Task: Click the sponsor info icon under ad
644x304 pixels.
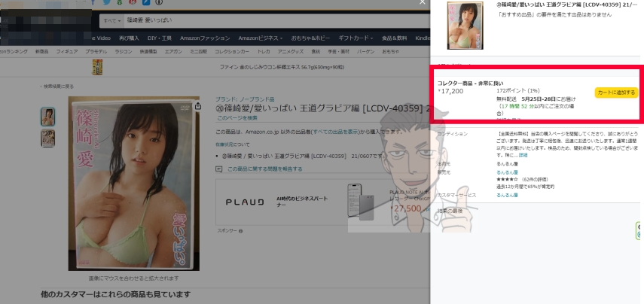Action: pyautogui.click(x=240, y=230)
